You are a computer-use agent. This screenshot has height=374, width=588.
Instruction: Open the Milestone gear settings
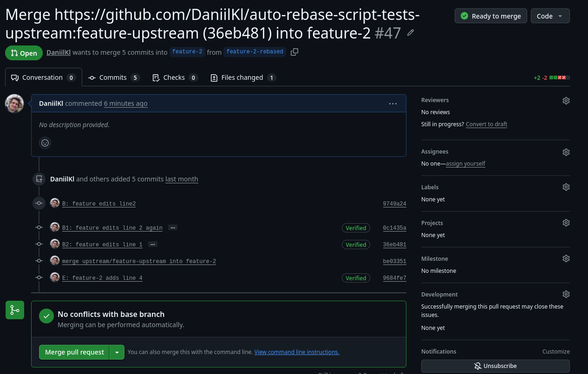point(566,258)
